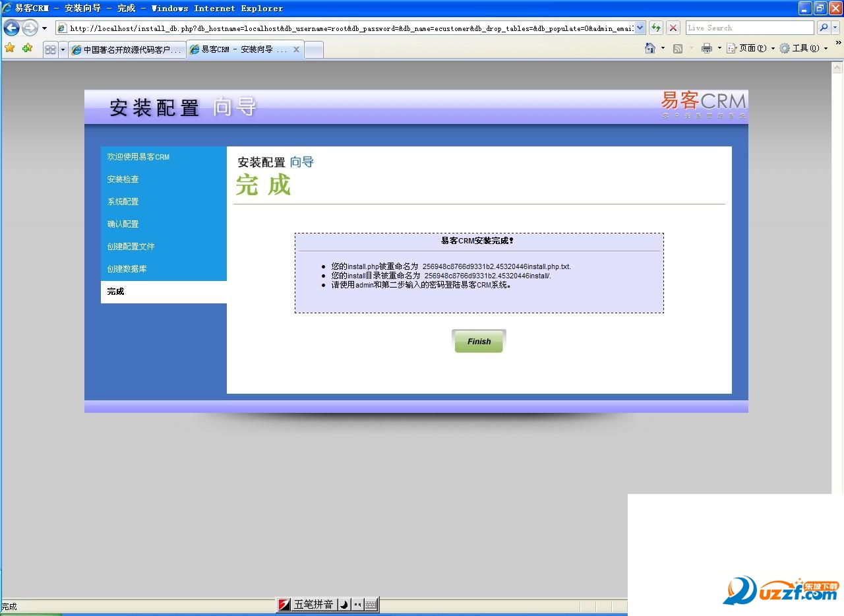Image resolution: width=844 pixels, height=616 pixels.
Task: Click the Live Search magnifier icon
Action: pos(823,28)
